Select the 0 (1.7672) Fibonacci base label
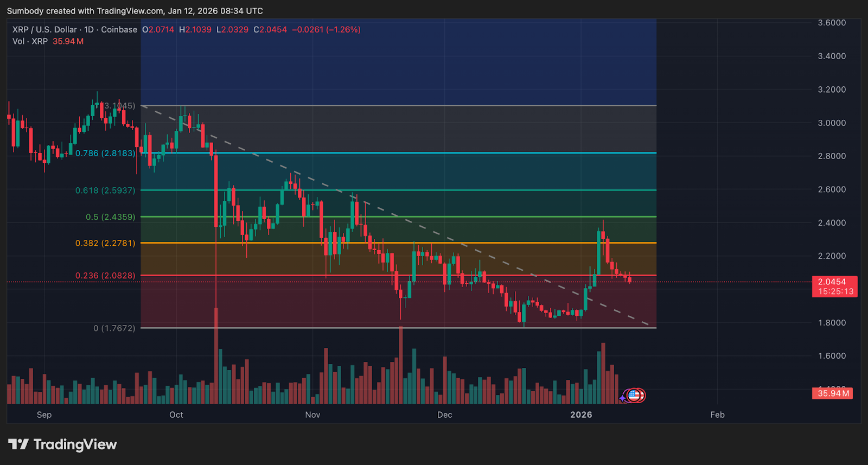 click(114, 328)
